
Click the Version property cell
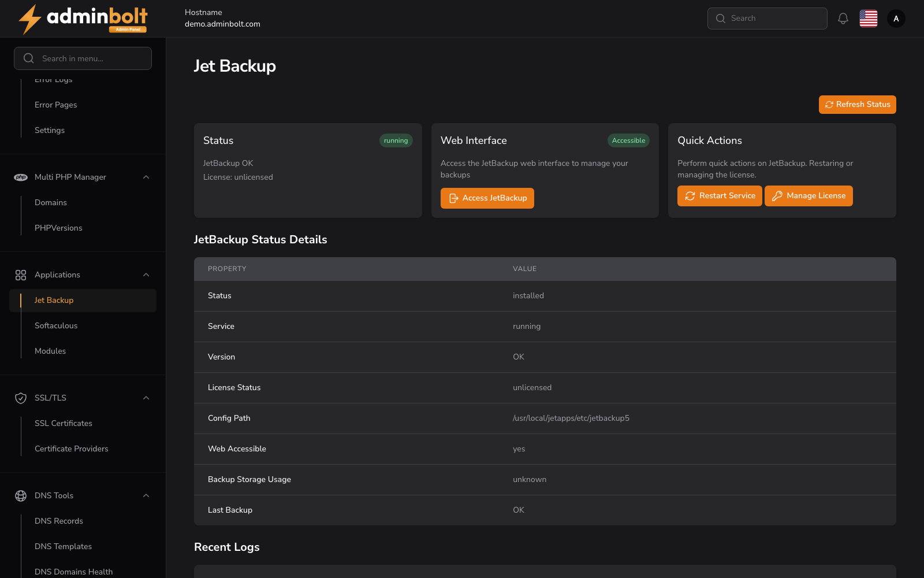coord(221,357)
